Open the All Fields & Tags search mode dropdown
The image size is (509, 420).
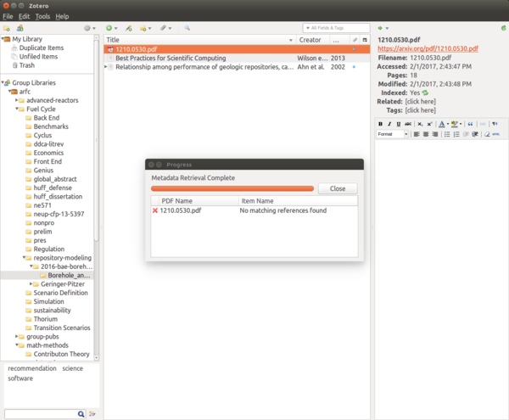tap(308, 28)
